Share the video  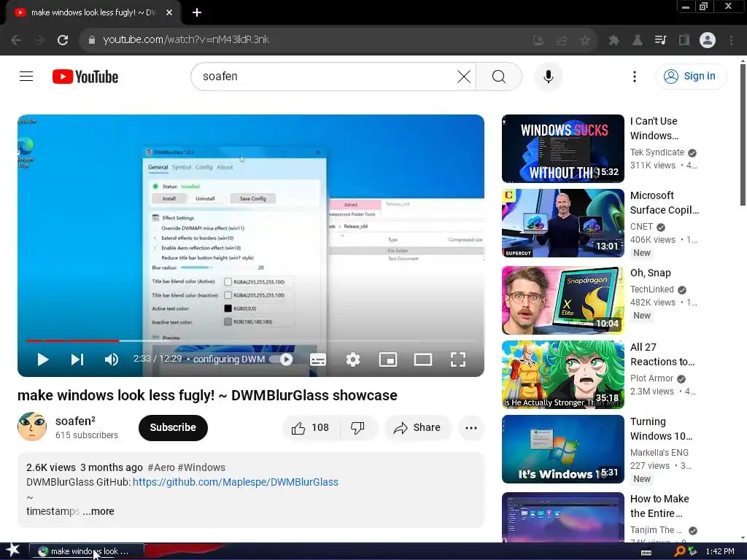(x=417, y=427)
